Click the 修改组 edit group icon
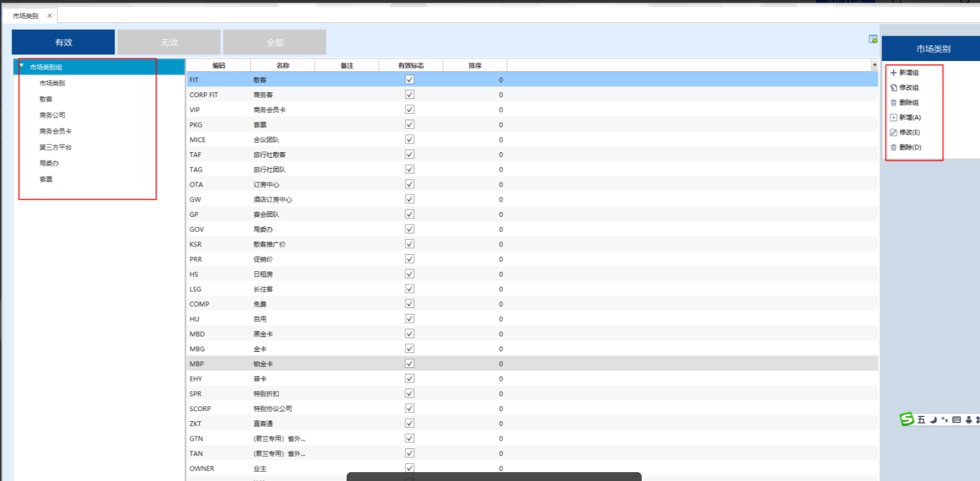Viewport: 980px width, 481px height. (x=893, y=88)
